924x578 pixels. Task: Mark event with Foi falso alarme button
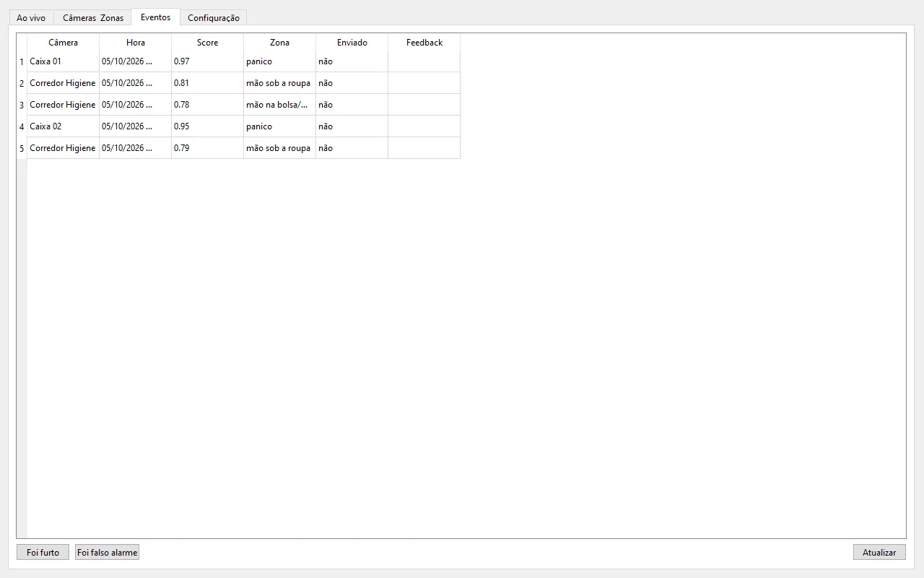107,552
